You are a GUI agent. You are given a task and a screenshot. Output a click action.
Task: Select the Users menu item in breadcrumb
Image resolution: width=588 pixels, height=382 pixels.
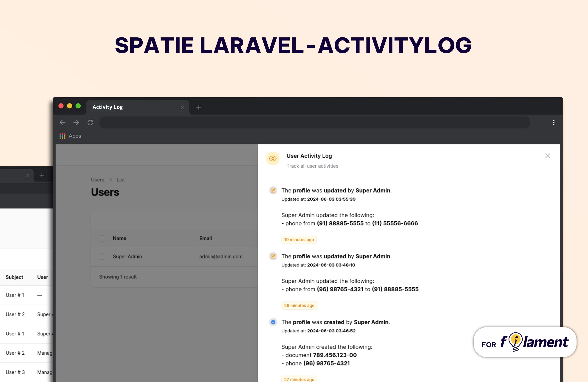pyautogui.click(x=97, y=180)
